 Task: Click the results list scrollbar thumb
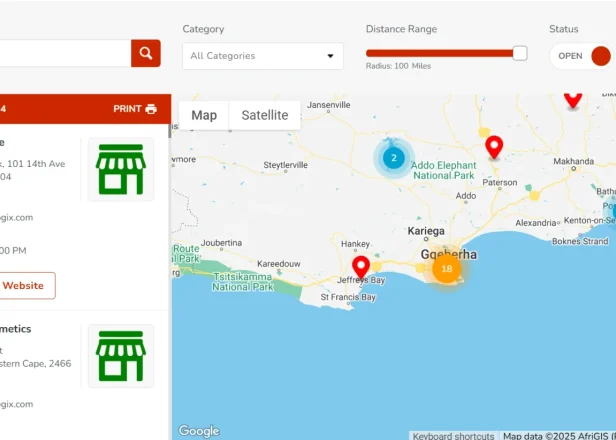coord(170,131)
